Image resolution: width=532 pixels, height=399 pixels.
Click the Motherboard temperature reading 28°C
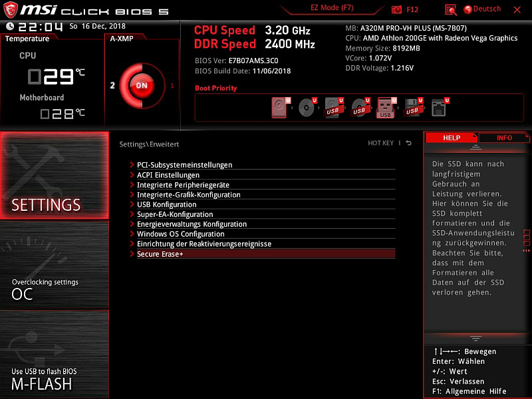click(63, 113)
